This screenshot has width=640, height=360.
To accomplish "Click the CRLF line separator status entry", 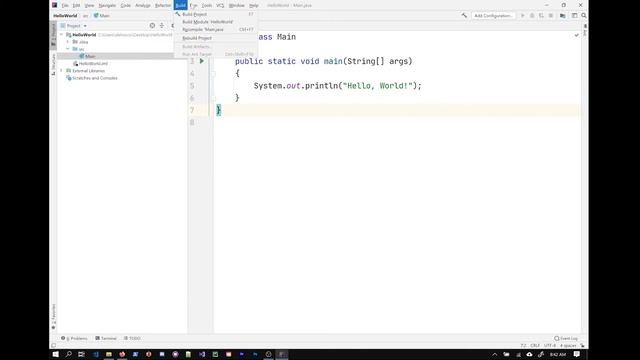I will (535, 346).
